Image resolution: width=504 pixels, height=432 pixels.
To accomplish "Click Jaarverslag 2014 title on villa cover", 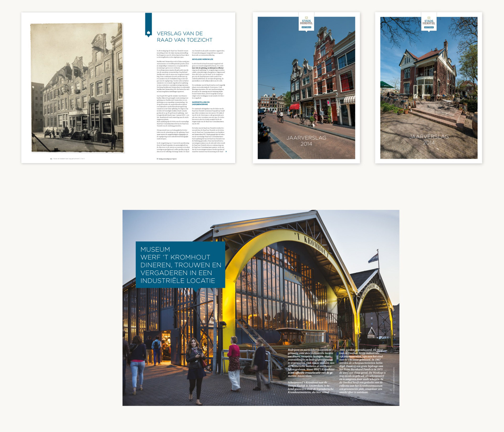I will (429, 140).
